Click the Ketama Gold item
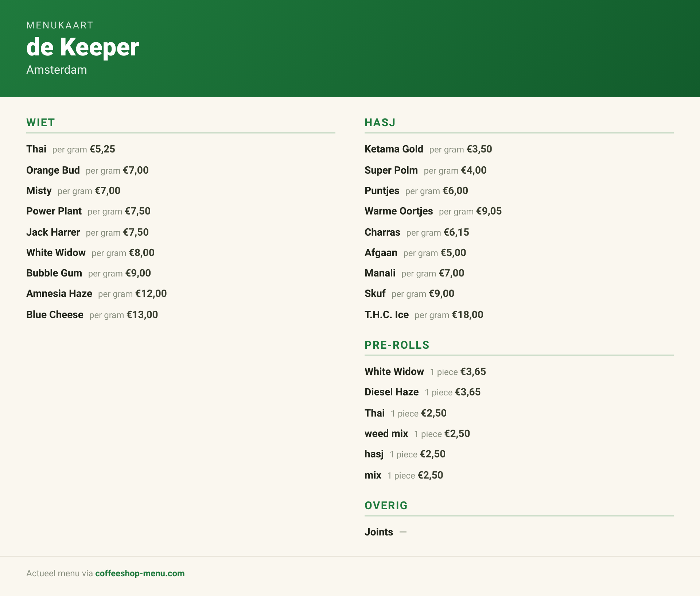 394,149
